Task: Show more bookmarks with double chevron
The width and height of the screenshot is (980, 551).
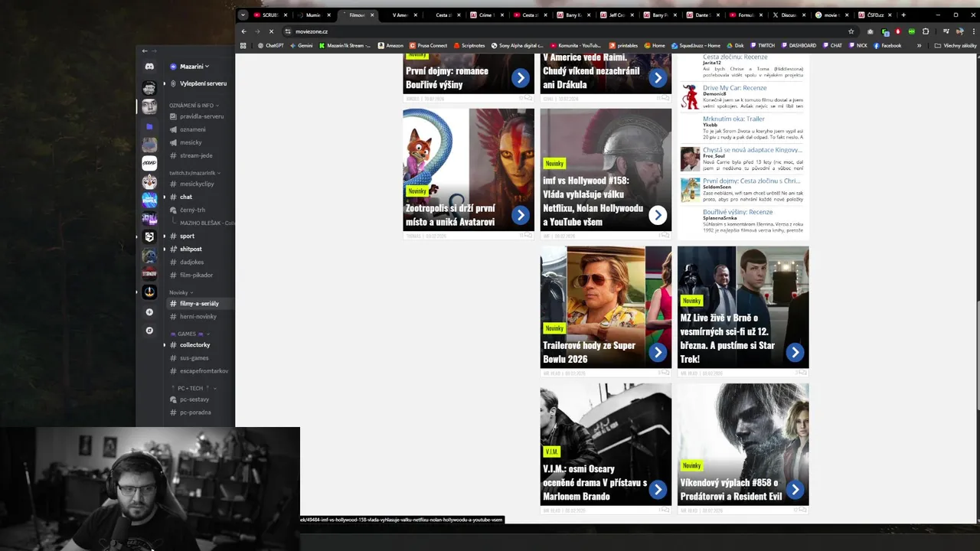Action: pos(920,46)
